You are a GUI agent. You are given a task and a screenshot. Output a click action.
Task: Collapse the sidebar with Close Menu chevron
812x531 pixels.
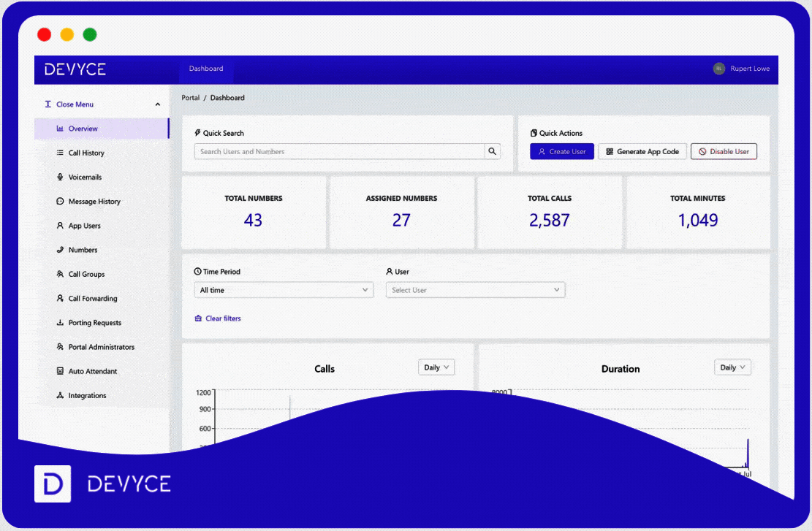[x=157, y=104]
